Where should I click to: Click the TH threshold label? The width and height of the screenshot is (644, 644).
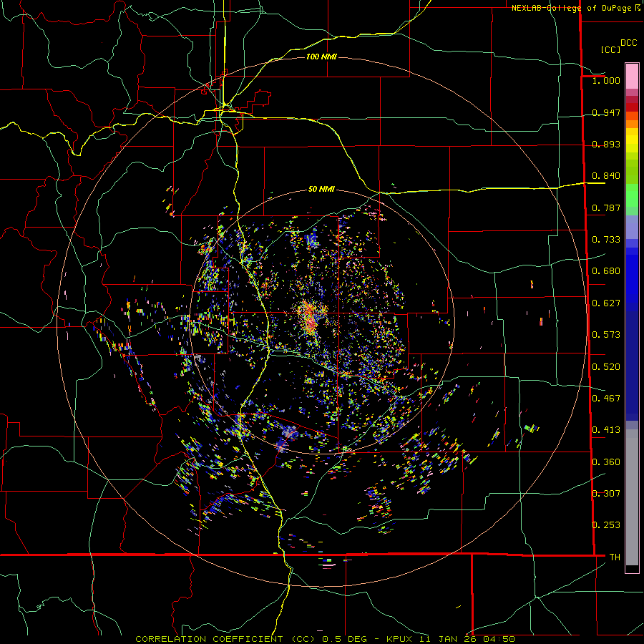[x=615, y=557]
